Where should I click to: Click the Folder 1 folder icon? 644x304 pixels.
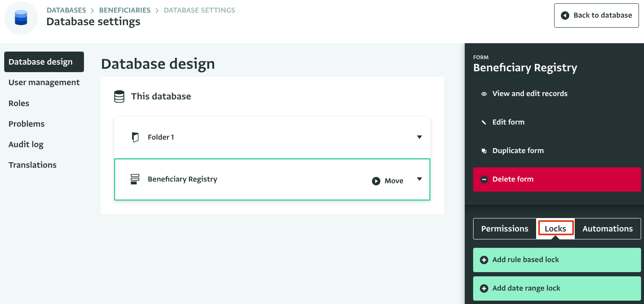tap(135, 137)
